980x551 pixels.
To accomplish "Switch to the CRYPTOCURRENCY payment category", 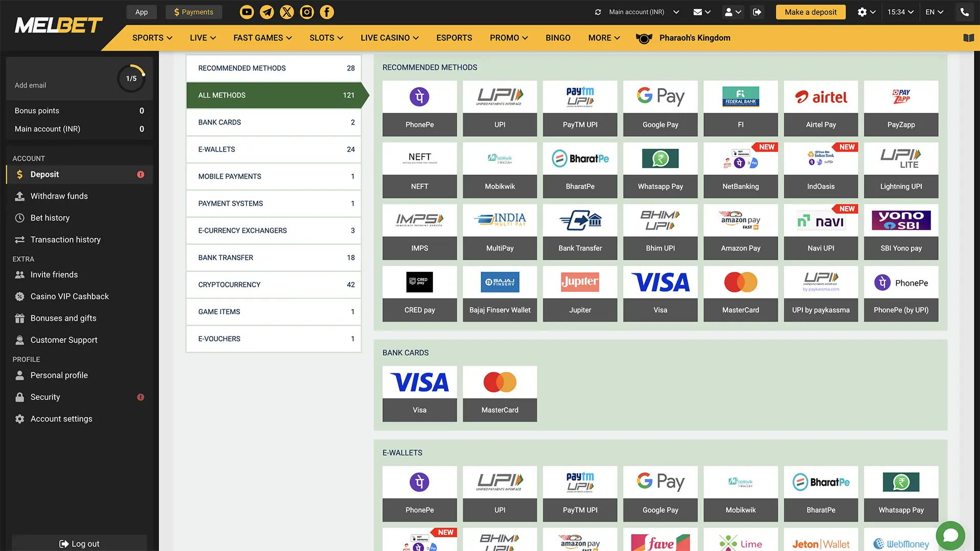I will [x=274, y=285].
